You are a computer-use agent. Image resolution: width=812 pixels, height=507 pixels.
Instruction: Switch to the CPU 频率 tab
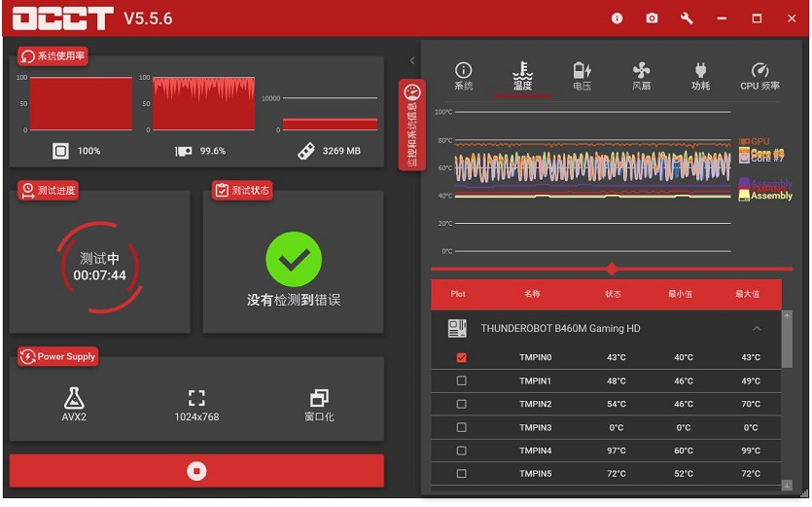pyautogui.click(x=759, y=76)
